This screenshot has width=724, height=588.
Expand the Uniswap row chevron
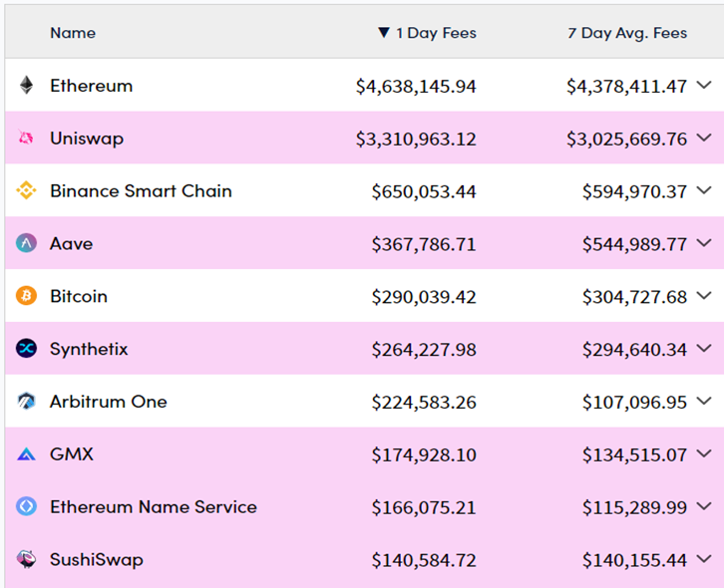704,138
